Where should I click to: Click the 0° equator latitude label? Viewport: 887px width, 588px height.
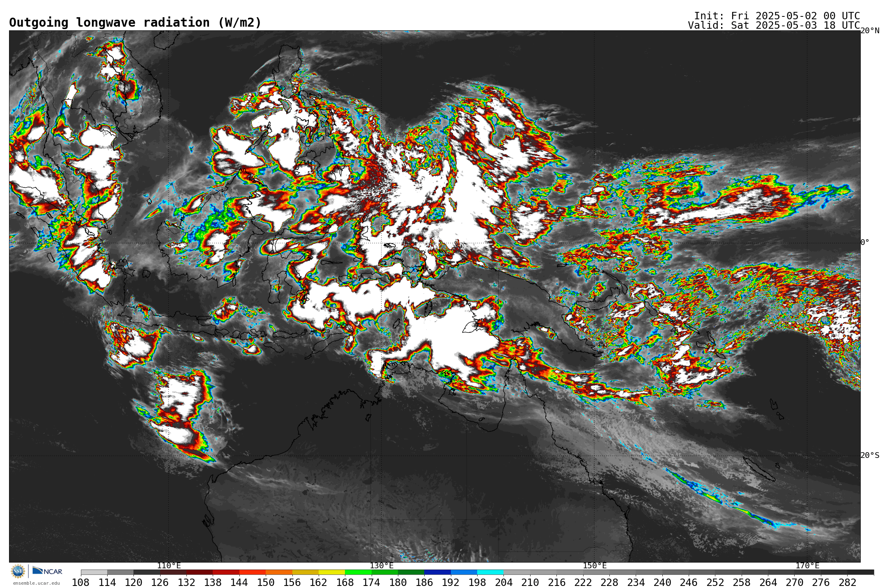[865, 243]
